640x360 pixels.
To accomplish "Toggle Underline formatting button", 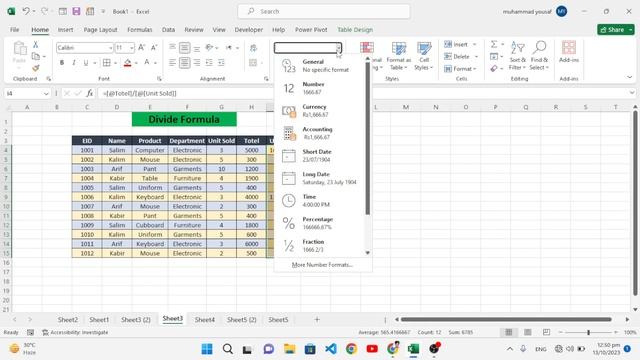I will point(86,62).
